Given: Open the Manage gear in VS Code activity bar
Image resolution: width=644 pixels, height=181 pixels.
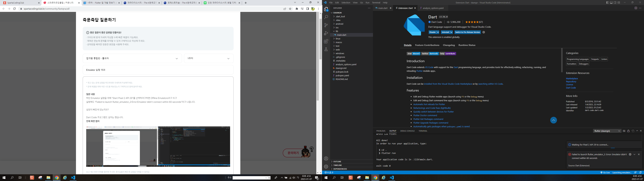Looking at the screenshot, I should pyautogui.click(x=326, y=166).
